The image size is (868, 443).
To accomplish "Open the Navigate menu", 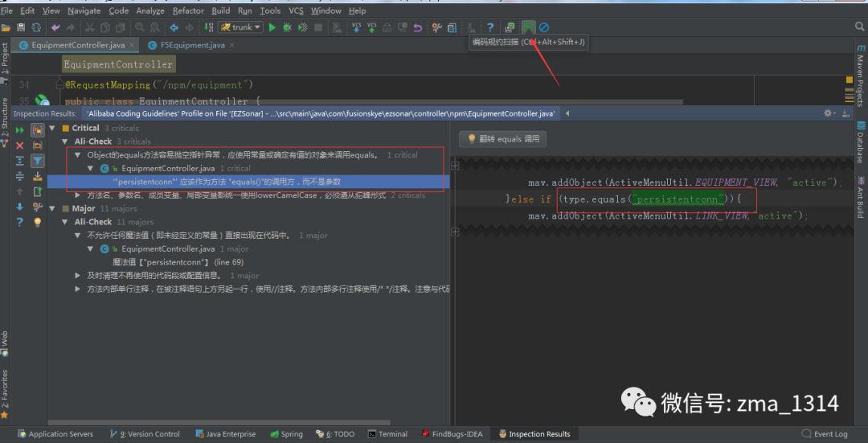I will tap(84, 10).
